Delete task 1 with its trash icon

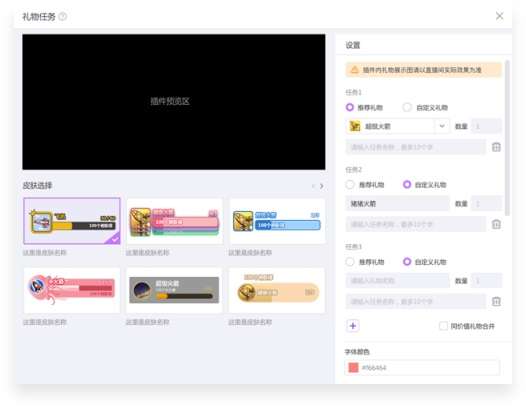point(496,147)
